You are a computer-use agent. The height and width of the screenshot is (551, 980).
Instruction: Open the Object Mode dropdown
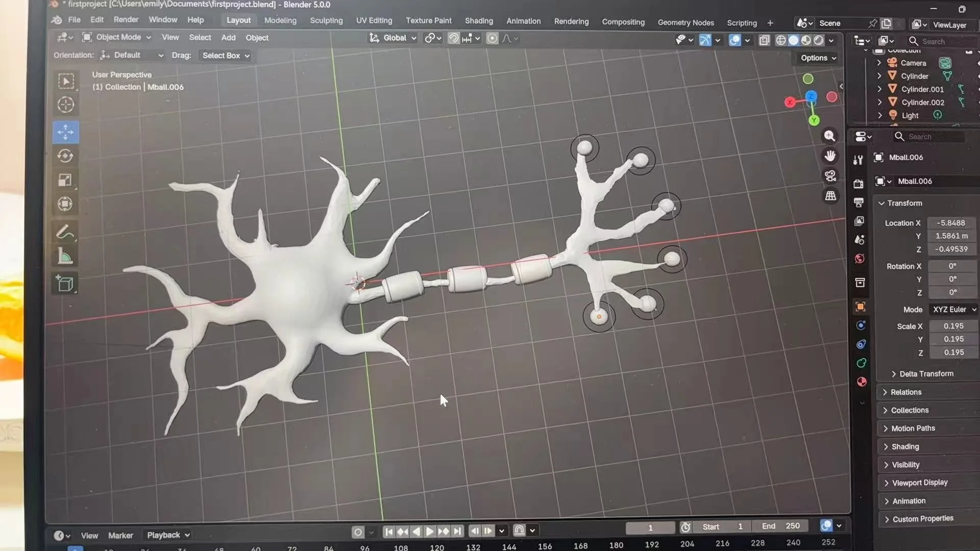[x=117, y=37]
